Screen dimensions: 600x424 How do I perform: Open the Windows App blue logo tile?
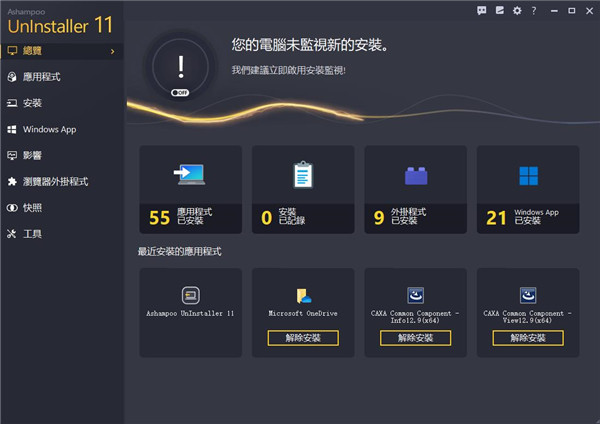(x=528, y=176)
